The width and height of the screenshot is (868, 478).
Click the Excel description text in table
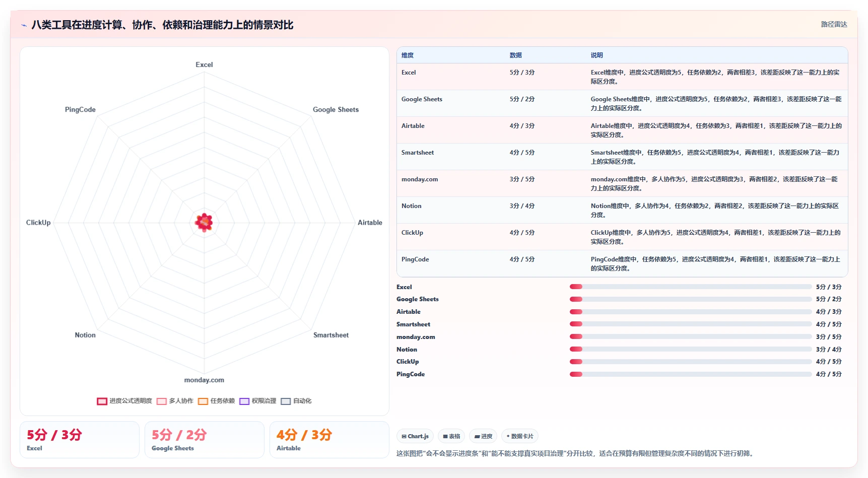point(715,77)
